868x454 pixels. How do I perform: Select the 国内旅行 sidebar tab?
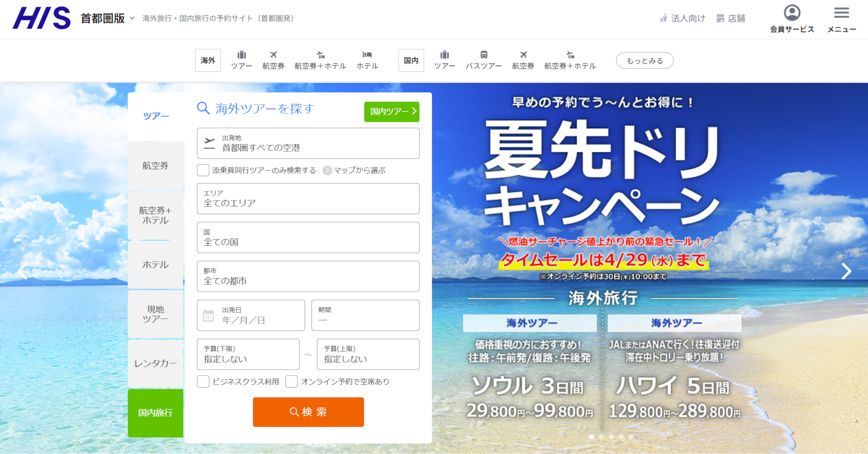[x=156, y=413]
